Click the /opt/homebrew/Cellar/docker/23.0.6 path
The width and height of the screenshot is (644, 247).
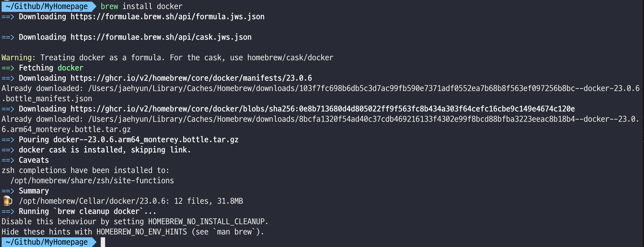[x=93, y=201]
